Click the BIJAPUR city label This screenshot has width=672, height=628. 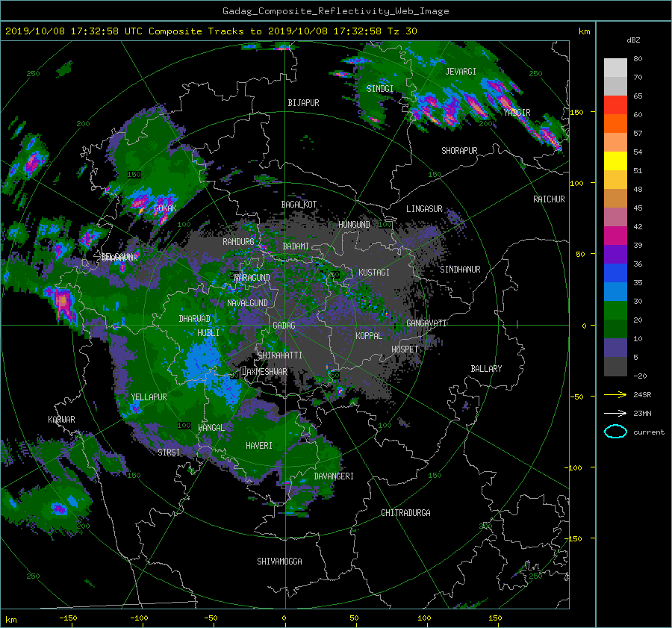coord(303,103)
